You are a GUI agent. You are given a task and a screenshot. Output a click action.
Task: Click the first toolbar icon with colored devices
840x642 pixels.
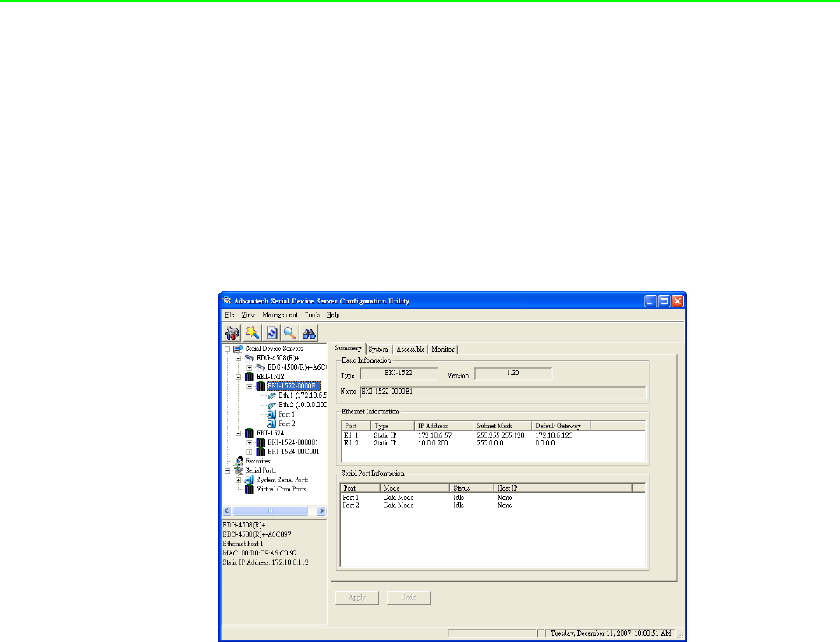click(x=232, y=333)
